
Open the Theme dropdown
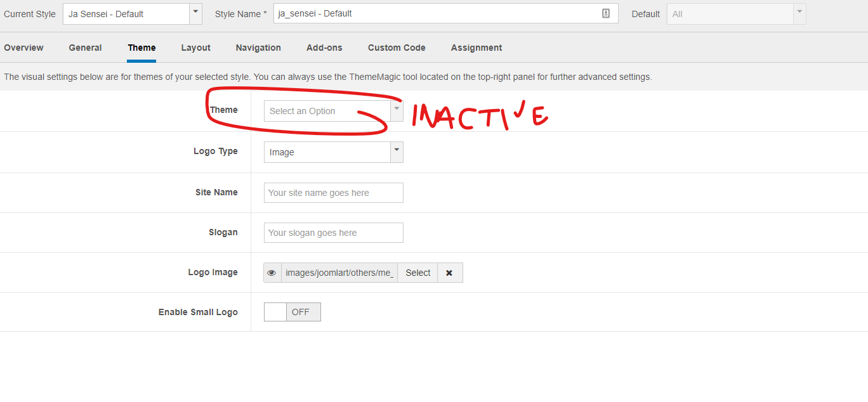point(333,111)
